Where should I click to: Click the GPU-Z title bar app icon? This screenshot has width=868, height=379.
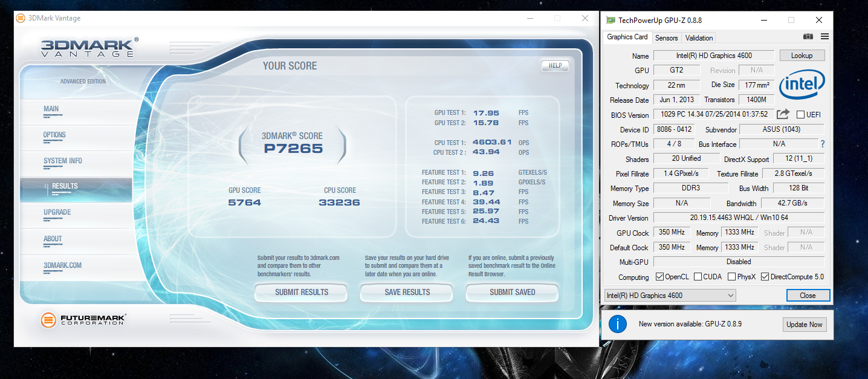611,20
